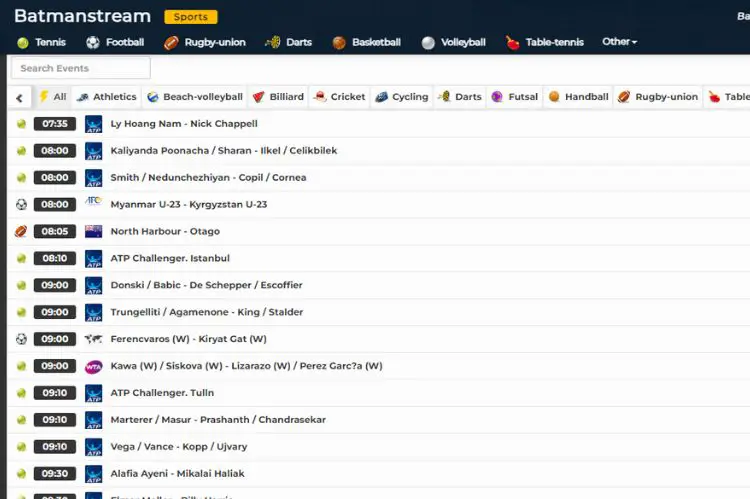This screenshot has width=750, height=499.
Task: Click the soccer ball icon next to Football
Action: pos(93,43)
